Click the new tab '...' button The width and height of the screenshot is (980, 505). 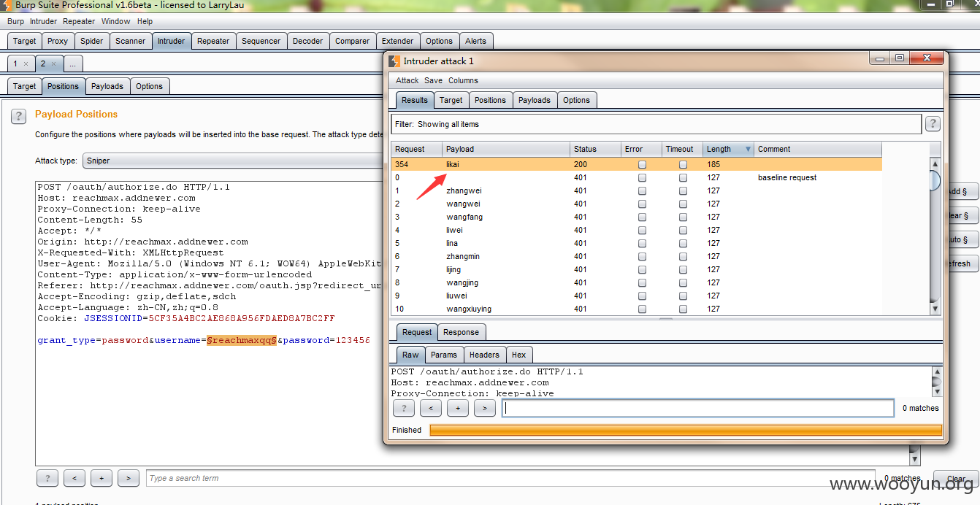pyautogui.click(x=74, y=64)
